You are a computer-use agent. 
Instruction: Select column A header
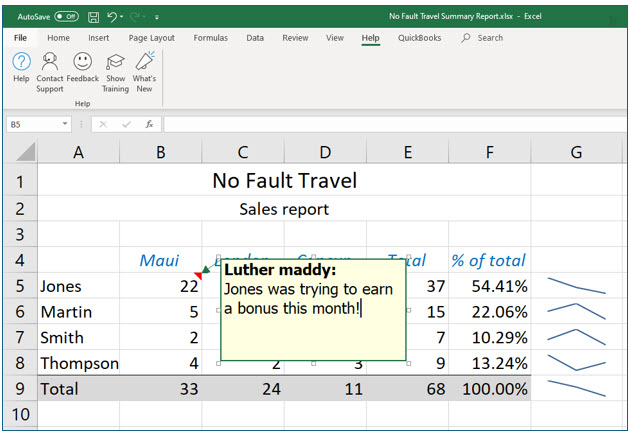point(78,152)
